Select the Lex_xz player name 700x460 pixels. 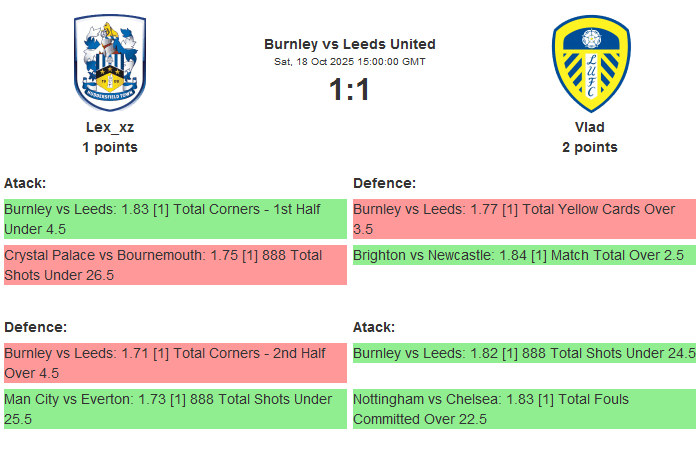tap(110, 127)
